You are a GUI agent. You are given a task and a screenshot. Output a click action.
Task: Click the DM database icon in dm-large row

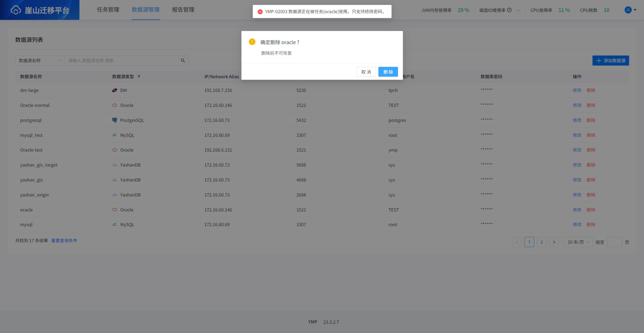point(115,90)
